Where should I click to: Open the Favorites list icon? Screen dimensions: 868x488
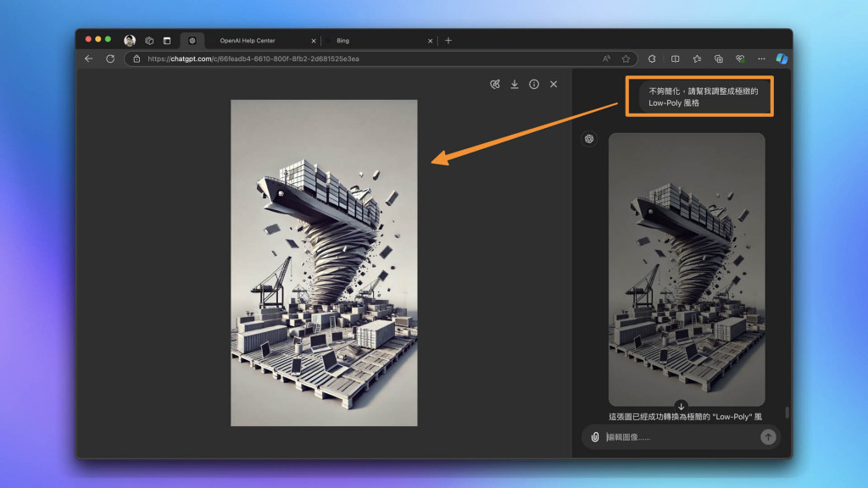[x=697, y=58]
